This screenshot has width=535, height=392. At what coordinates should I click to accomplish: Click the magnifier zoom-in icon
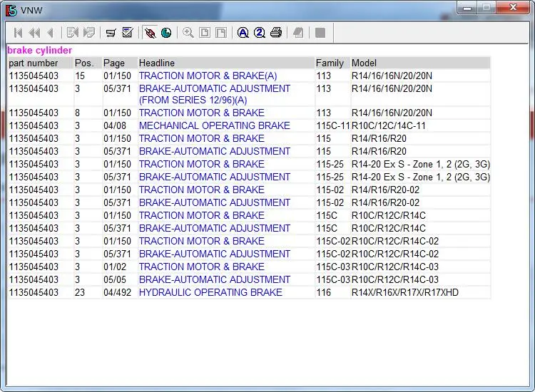pyautogui.click(x=188, y=33)
